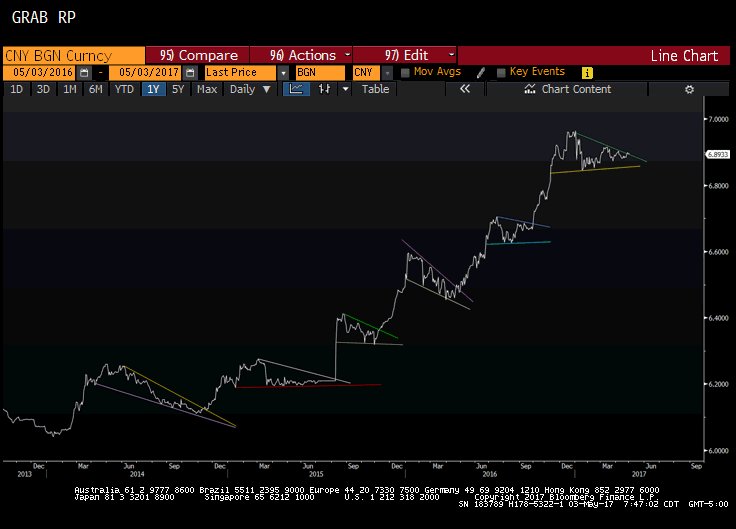Viewport: 736px width, 529px height.
Task: Open the 97) Edit dropdown arrow
Action: point(451,55)
